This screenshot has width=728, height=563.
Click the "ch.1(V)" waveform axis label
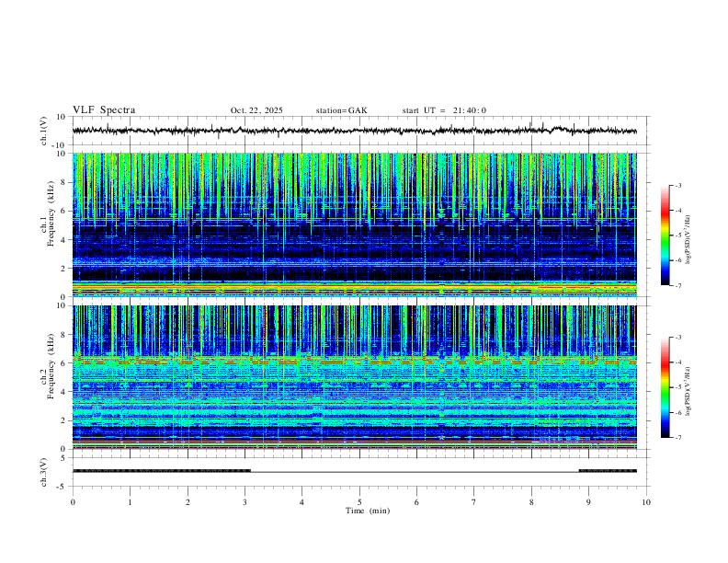44,131
